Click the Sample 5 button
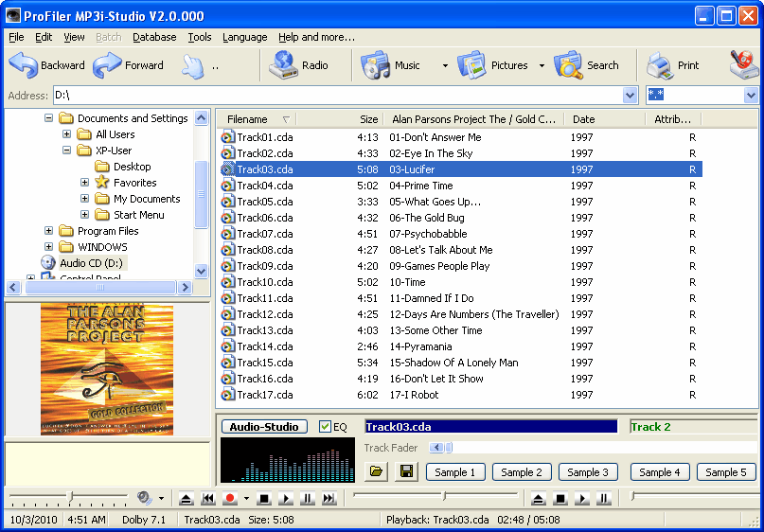 tap(726, 472)
